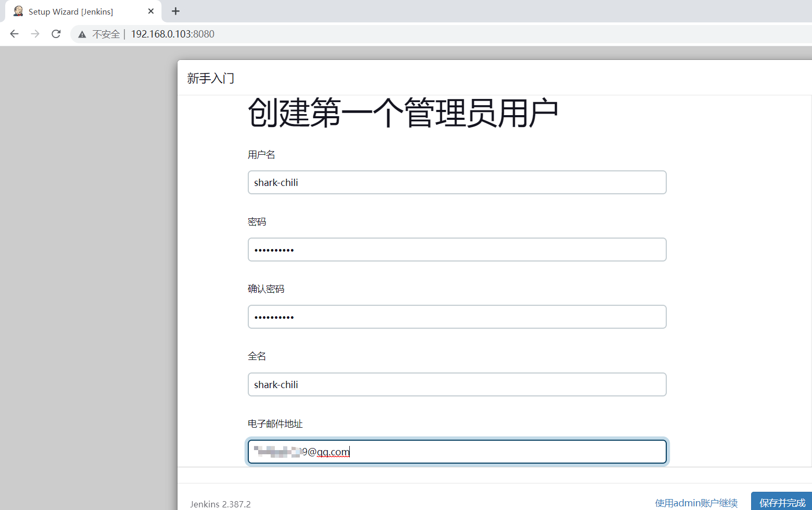Click the 不安全 security warning icon
The height and width of the screenshot is (510, 812).
point(106,34)
